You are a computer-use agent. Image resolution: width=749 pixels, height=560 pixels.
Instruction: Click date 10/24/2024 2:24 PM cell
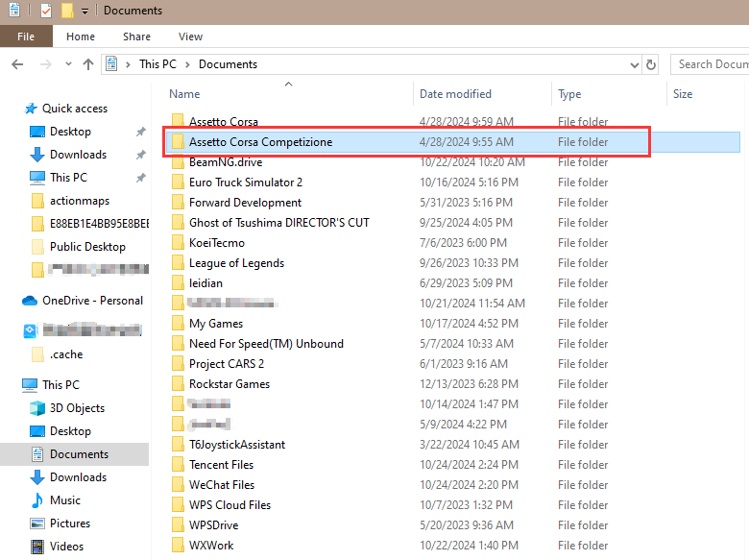469,465
